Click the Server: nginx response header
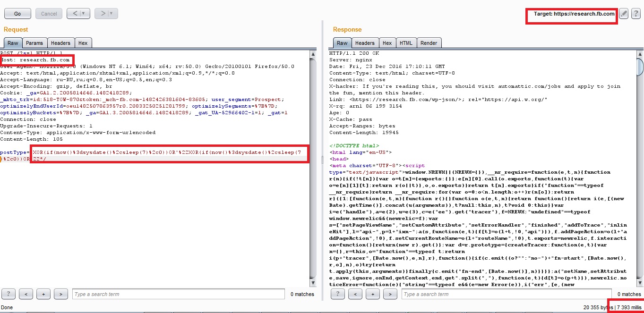 349,60
